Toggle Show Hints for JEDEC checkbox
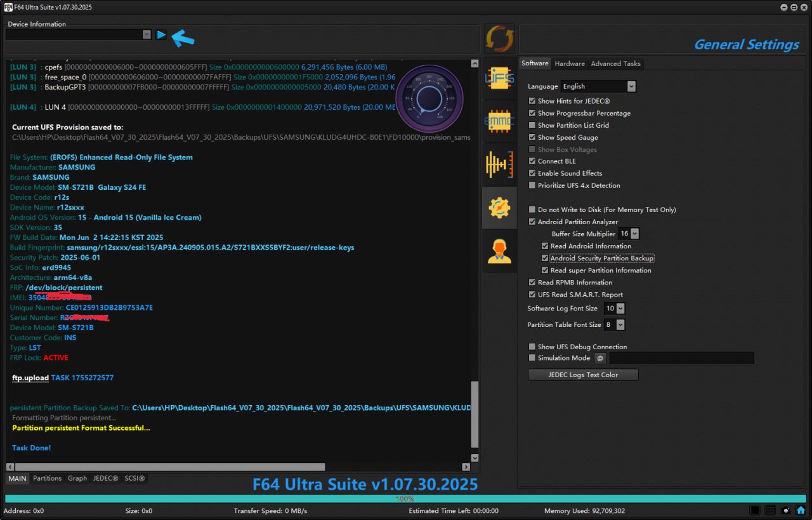 532,101
